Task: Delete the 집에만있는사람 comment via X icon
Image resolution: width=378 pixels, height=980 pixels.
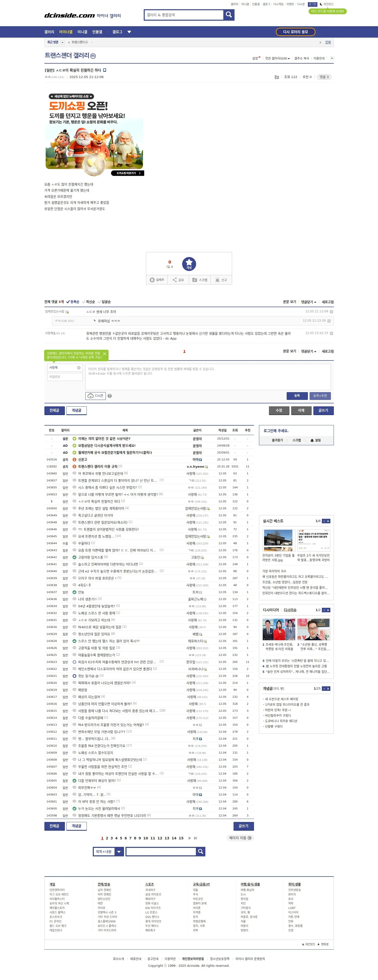Action: click(331, 312)
